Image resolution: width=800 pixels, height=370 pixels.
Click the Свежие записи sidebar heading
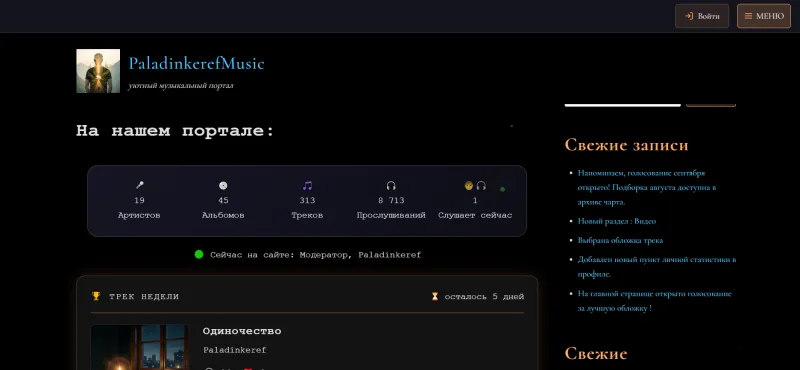pos(627,145)
